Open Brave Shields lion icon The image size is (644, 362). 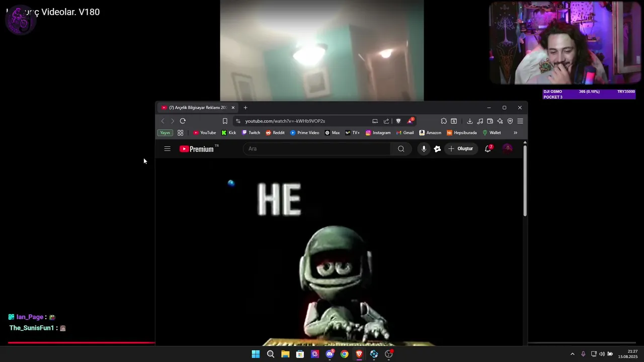(x=398, y=121)
